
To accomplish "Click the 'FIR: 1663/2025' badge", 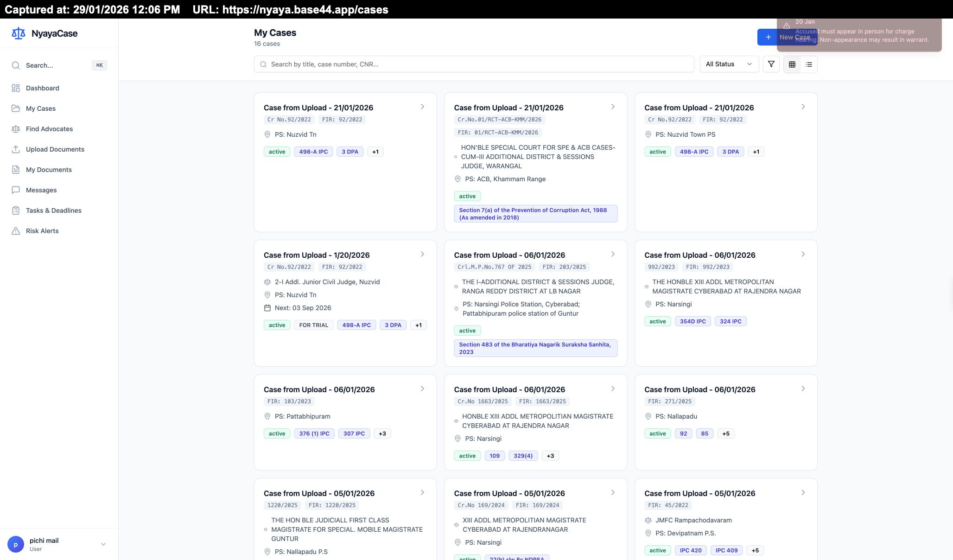I will pos(543,401).
